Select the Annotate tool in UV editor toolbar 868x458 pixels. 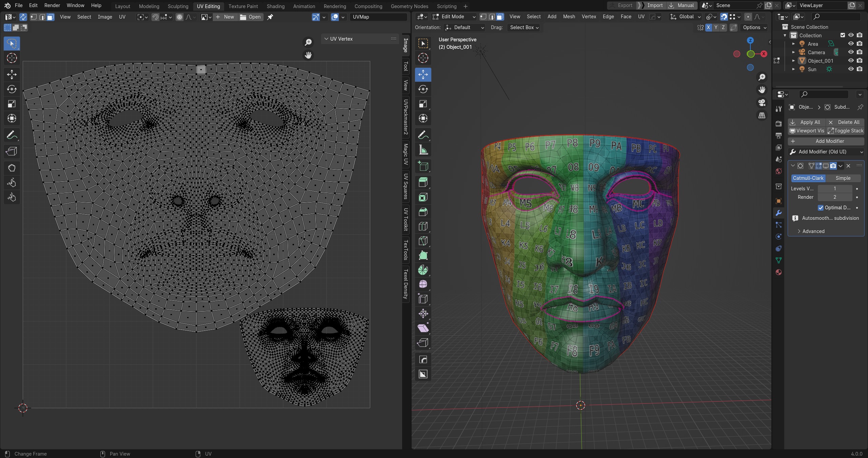[x=12, y=135]
